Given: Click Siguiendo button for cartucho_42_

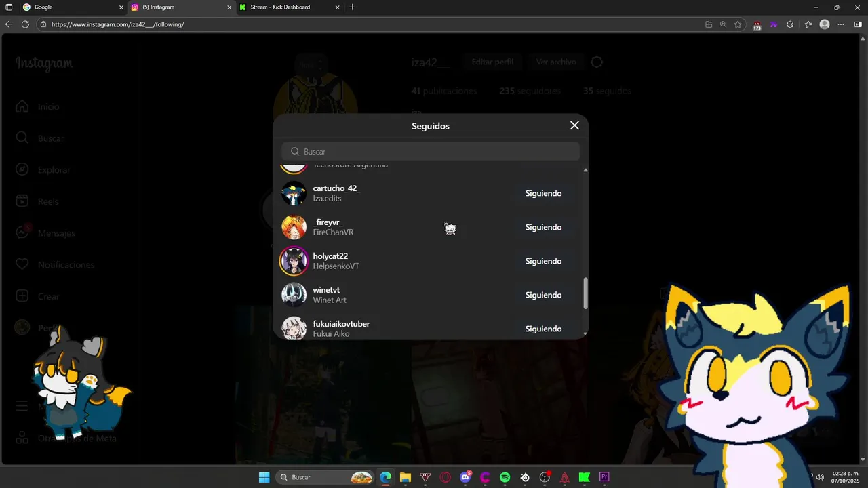Looking at the screenshot, I should coord(543,193).
